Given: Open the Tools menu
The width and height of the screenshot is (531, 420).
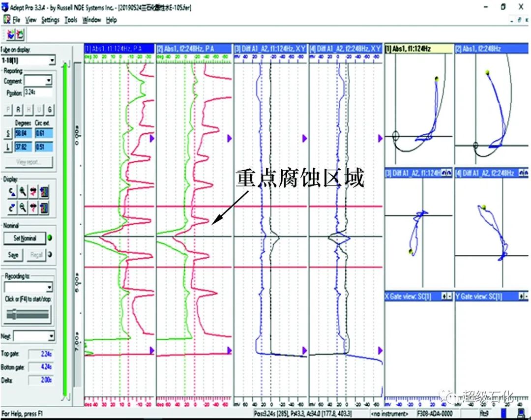Looking at the screenshot, I should 71,20.
